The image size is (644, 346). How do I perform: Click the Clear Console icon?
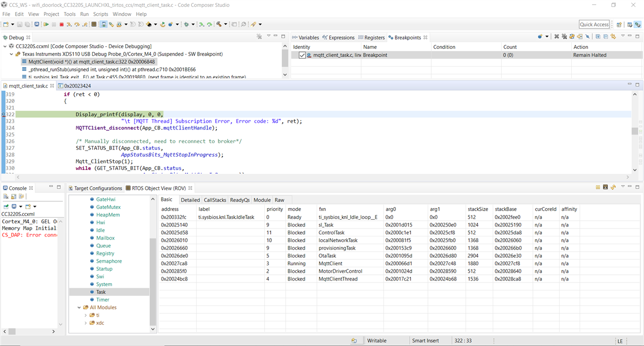point(6,197)
